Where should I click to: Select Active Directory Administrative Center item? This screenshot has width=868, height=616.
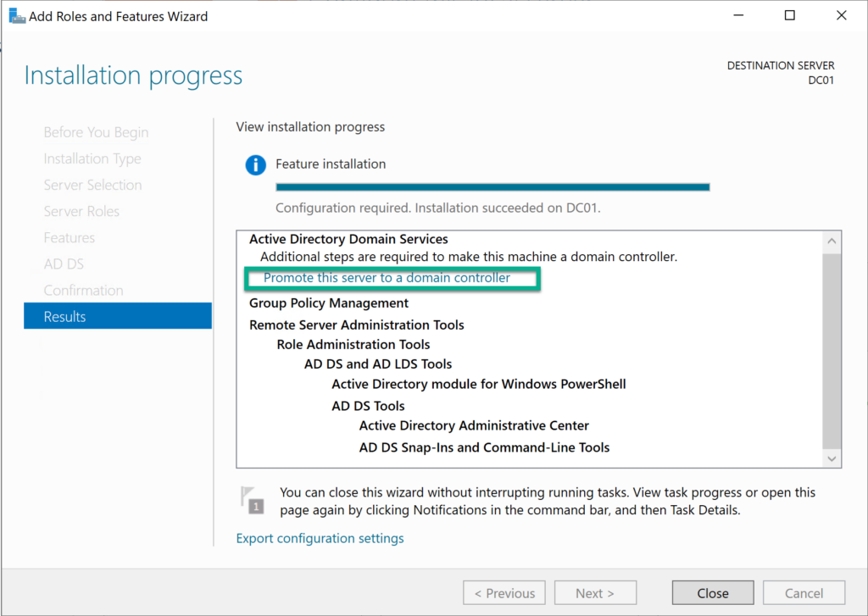click(473, 425)
